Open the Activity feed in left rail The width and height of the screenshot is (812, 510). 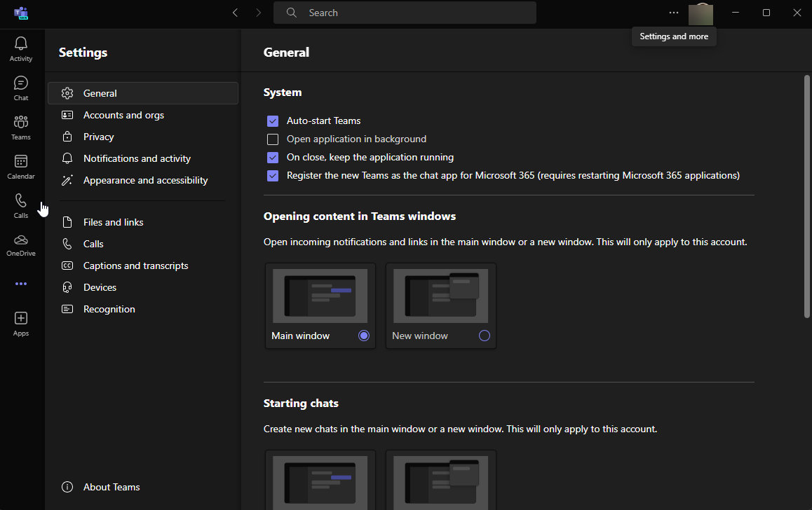point(21,49)
